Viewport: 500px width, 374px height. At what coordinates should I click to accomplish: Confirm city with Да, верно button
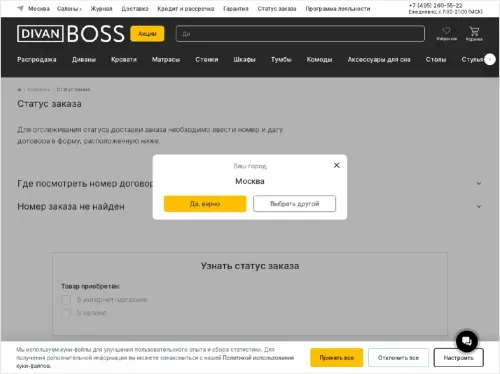click(x=205, y=204)
